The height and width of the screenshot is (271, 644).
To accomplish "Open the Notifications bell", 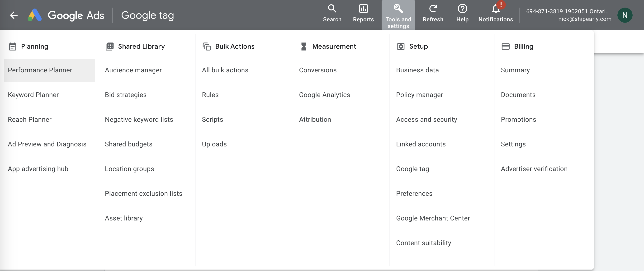I will click(496, 9).
